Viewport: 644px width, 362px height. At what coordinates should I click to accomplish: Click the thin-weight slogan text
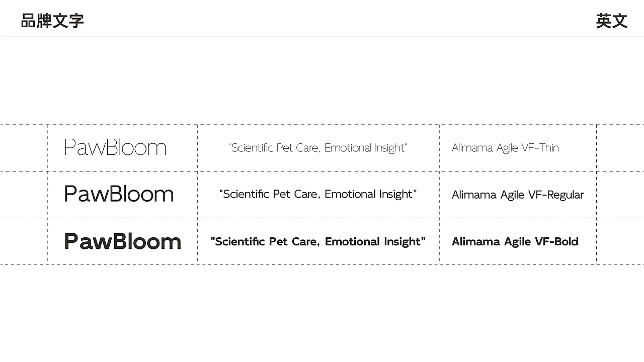(317, 148)
